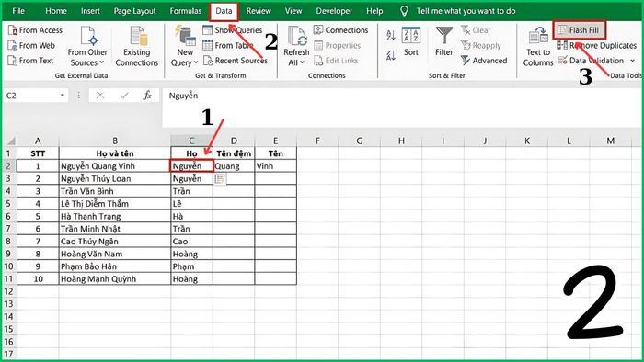Viewport: 644px width, 362px height.
Task: Switch to the Page Layout tab
Action: point(134,11)
